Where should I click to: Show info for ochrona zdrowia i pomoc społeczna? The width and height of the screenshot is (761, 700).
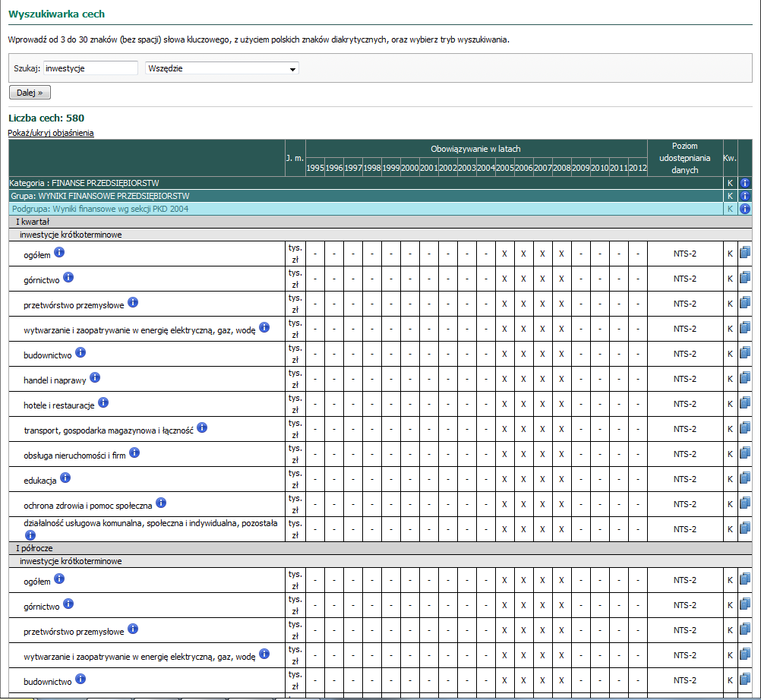tap(161, 503)
